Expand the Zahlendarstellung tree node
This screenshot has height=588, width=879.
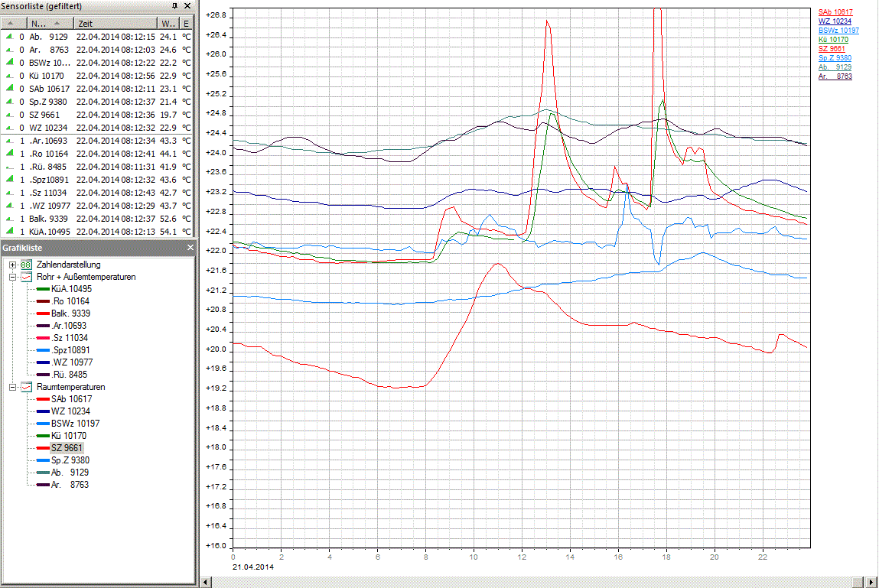coord(12,265)
